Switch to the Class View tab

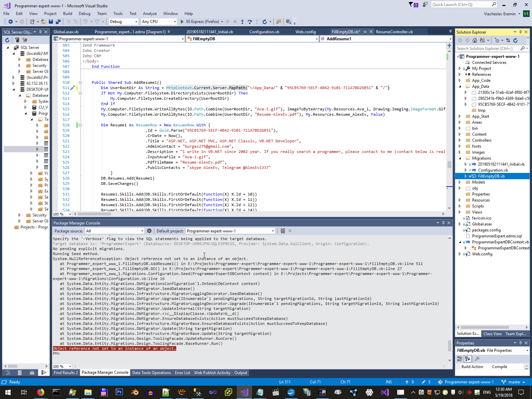(492, 333)
